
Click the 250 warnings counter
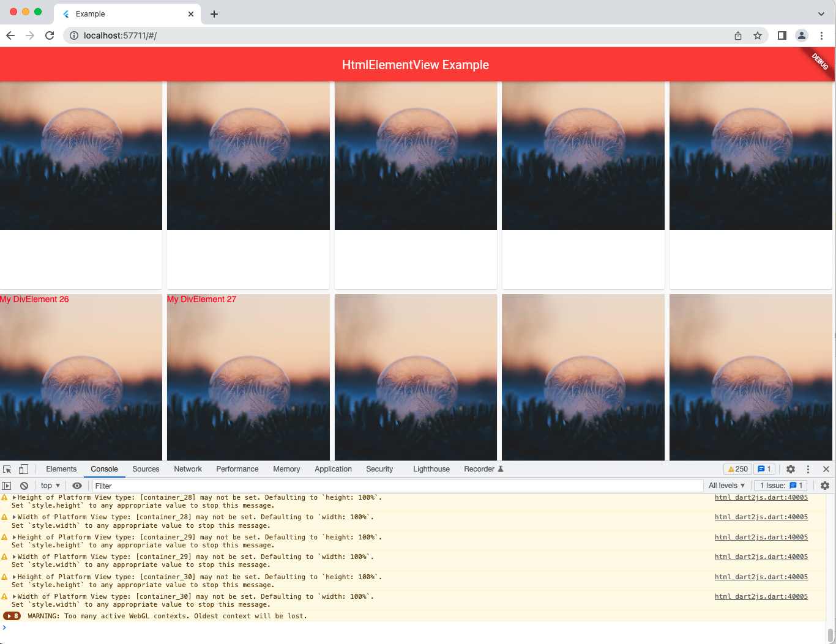737,468
